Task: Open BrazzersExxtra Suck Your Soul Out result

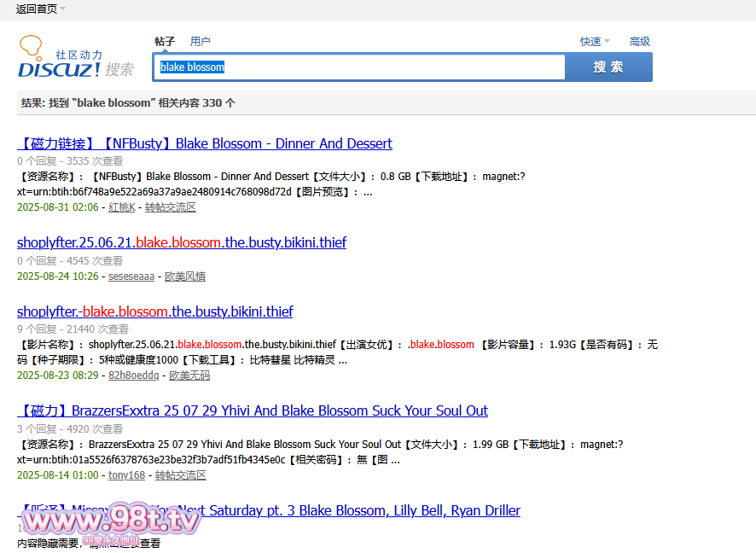Action: point(253,410)
